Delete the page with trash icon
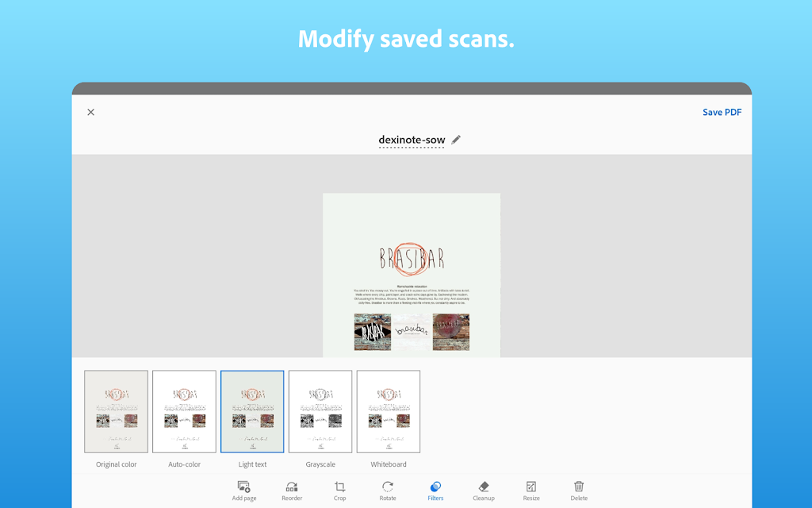The image size is (812, 508). point(579,491)
